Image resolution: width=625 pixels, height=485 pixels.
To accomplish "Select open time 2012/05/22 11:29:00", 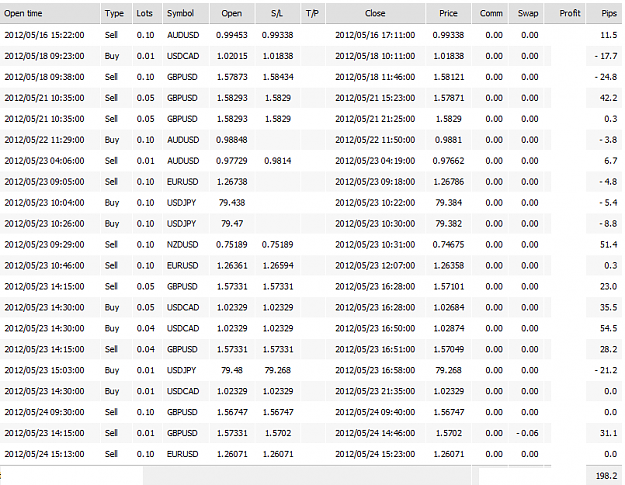I will 44,140.
